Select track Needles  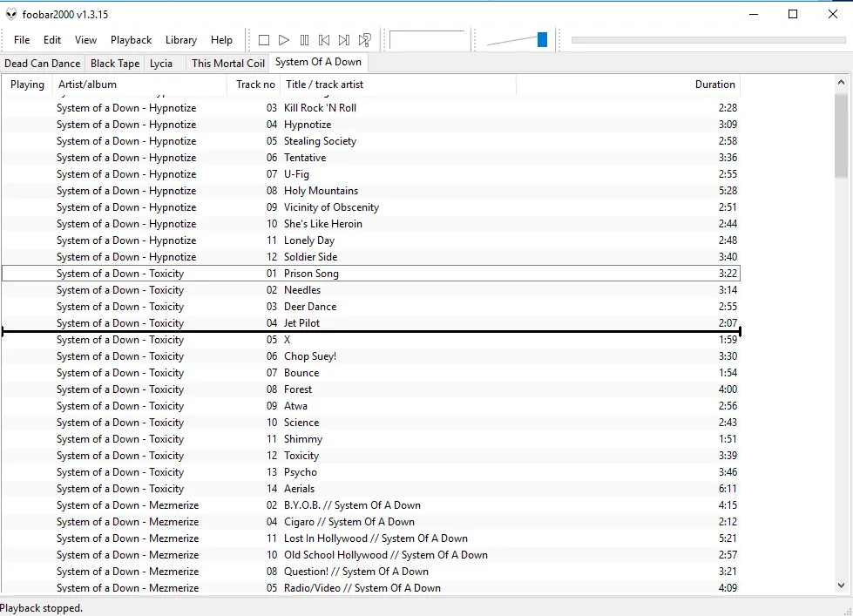(x=371, y=290)
